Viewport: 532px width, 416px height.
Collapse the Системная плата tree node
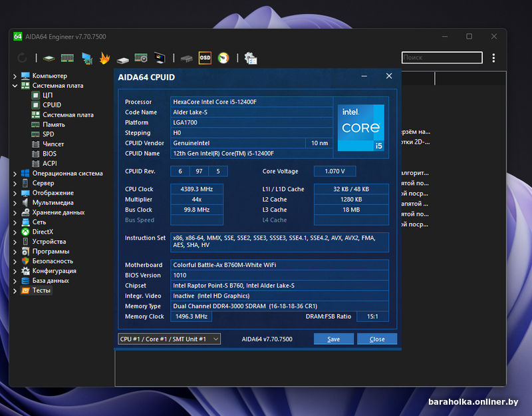(15, 86)
